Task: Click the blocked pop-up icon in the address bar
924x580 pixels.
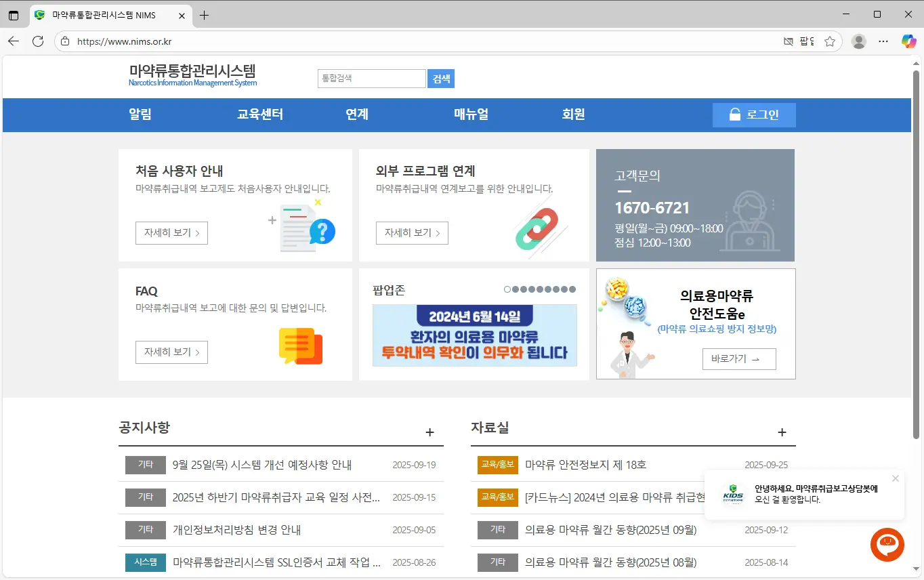Action: [x=787, y=41]
